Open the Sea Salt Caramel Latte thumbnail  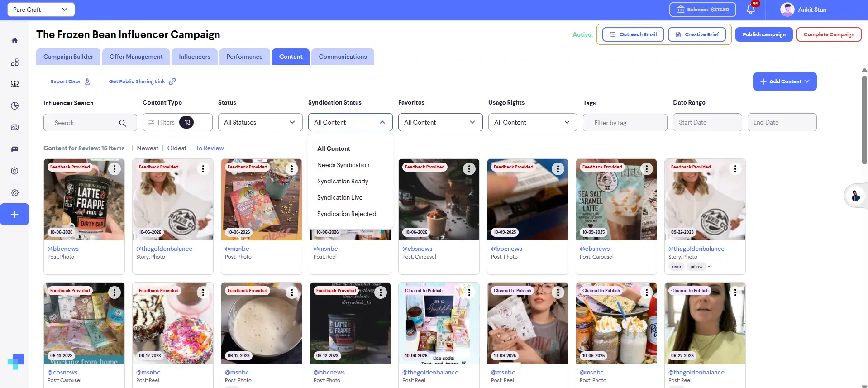616,200
